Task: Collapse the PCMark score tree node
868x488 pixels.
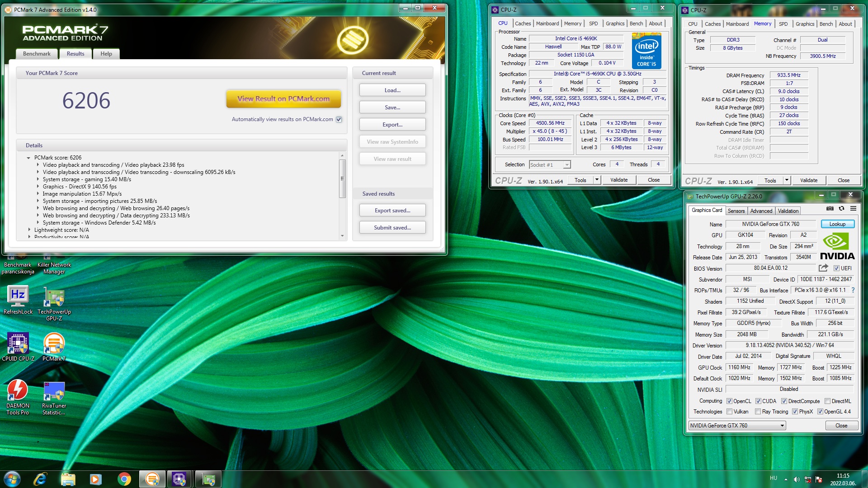Action: tap(28, 158)
